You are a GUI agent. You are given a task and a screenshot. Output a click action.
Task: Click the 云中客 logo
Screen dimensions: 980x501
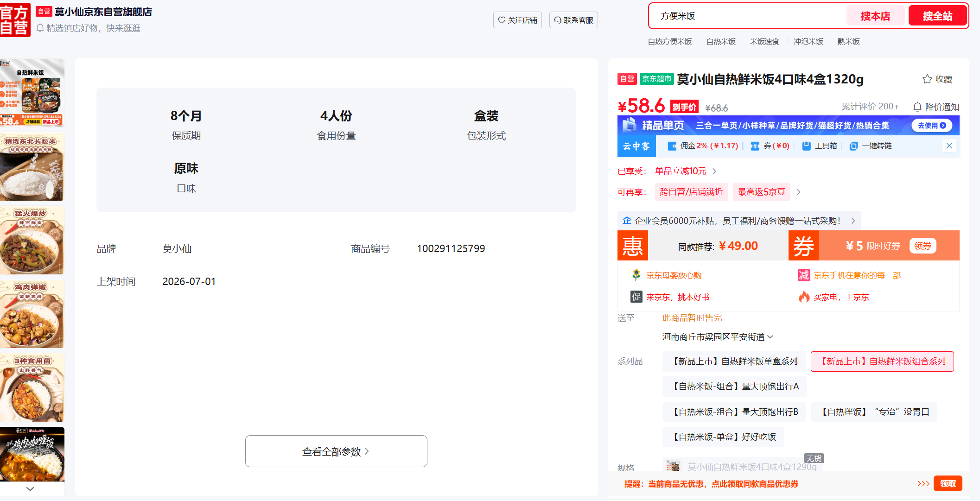tap(636, 146)
